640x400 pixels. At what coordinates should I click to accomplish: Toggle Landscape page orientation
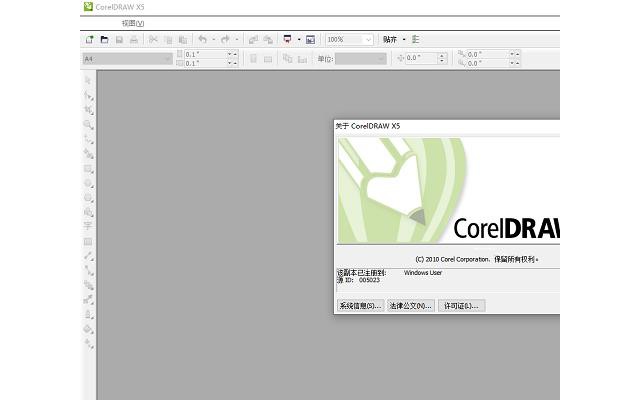[268, 59]
